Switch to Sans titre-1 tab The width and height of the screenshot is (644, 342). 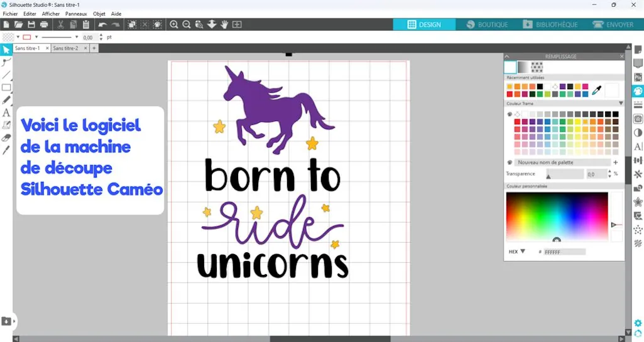click(28, 48)
